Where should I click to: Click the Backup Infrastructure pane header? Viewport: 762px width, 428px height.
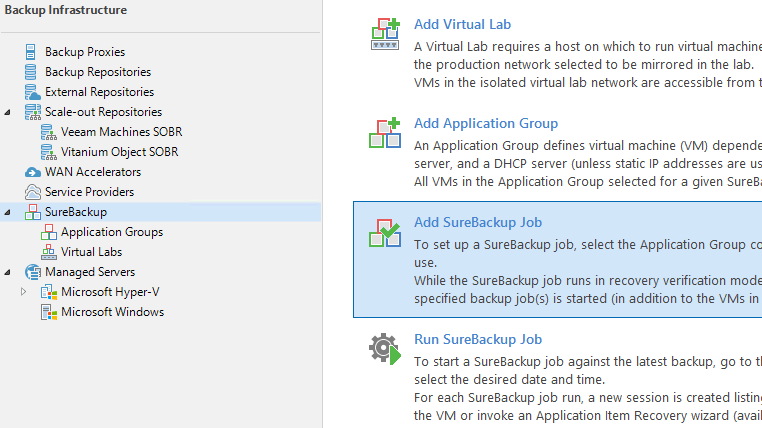click(66, 10)
